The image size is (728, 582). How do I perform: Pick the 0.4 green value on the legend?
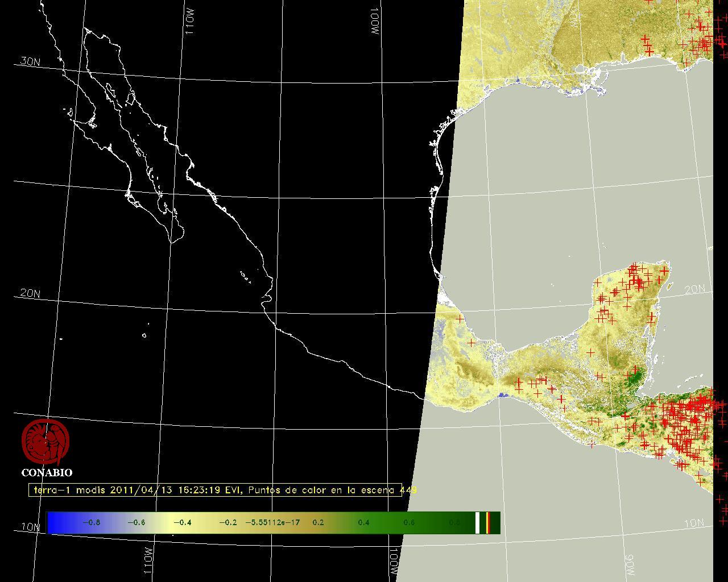[x=363, y=523]
